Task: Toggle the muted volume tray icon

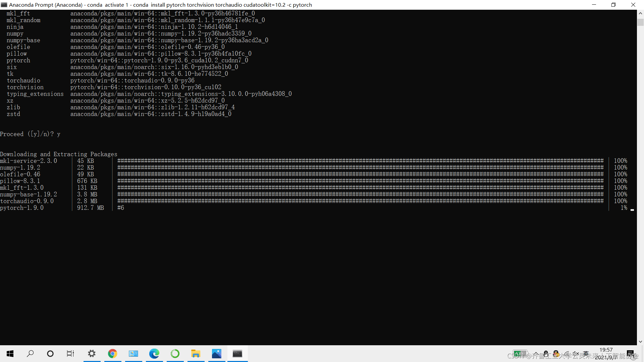Action: point(576,354)
